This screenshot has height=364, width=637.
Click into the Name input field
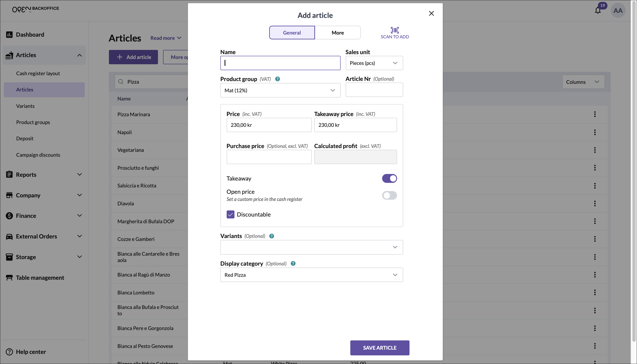pos(280,63)
